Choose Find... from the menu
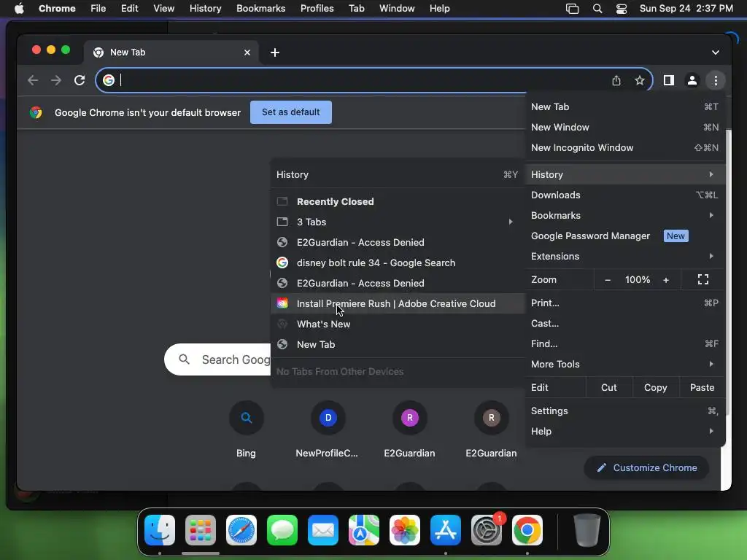The height and width of the screenshot is (560, 747). click(625, 344)
